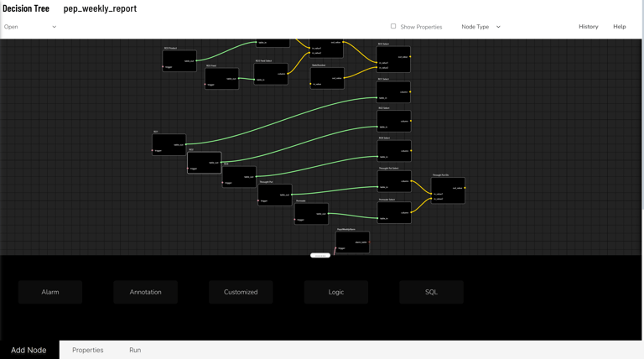Click in_value1 port on Throught Put Div
644x359 pixels.
point(432,194)
